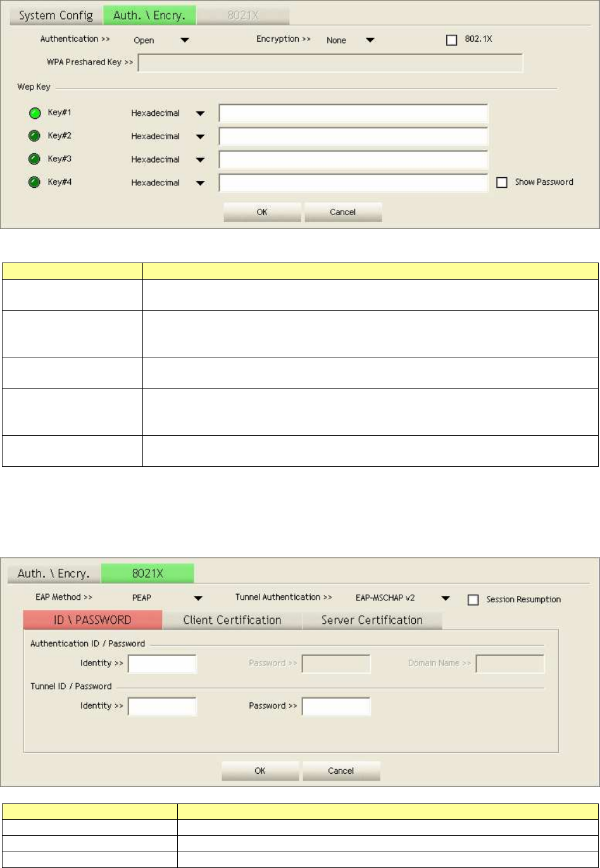
Task: Open the Client Certification tab
Action: [x=232, y=620]
